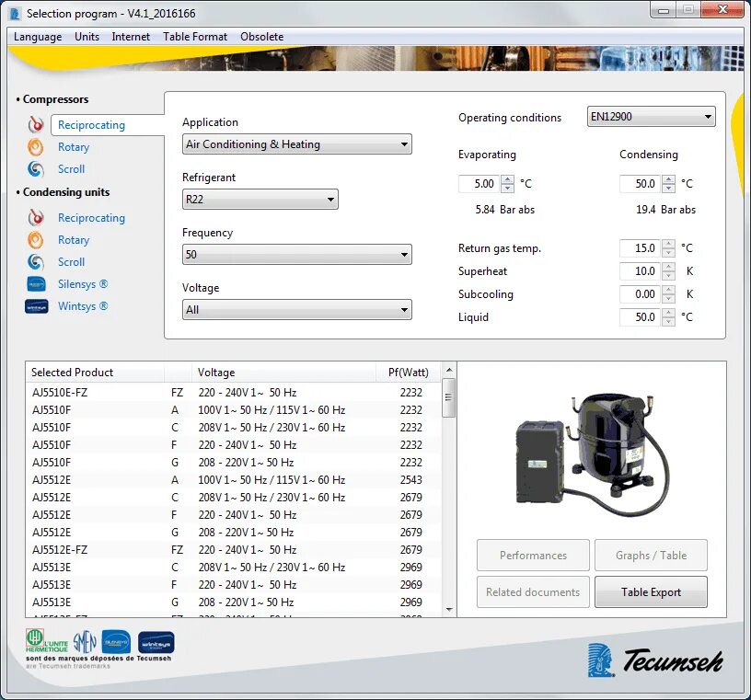The width and height of the screenshot is (751, 700).
Task: Click scroll-down arrow of product list
Action: tap(449, 610)
